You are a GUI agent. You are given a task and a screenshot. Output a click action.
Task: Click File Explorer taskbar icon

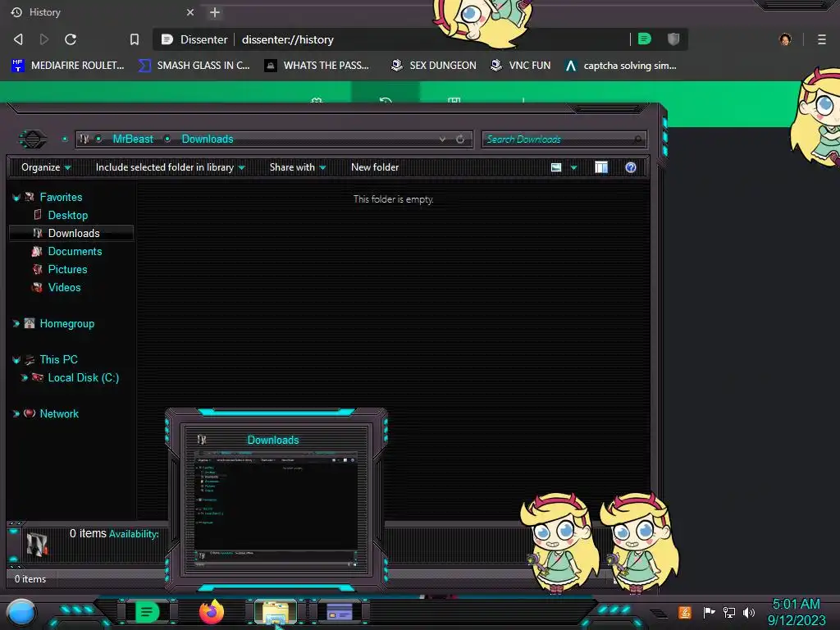click(x=276, y=612)
